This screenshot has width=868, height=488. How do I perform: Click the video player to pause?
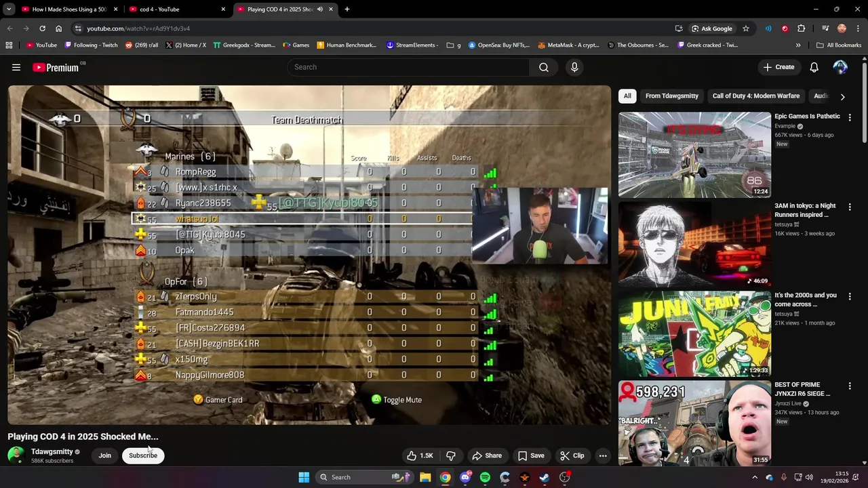coord(309,255)
